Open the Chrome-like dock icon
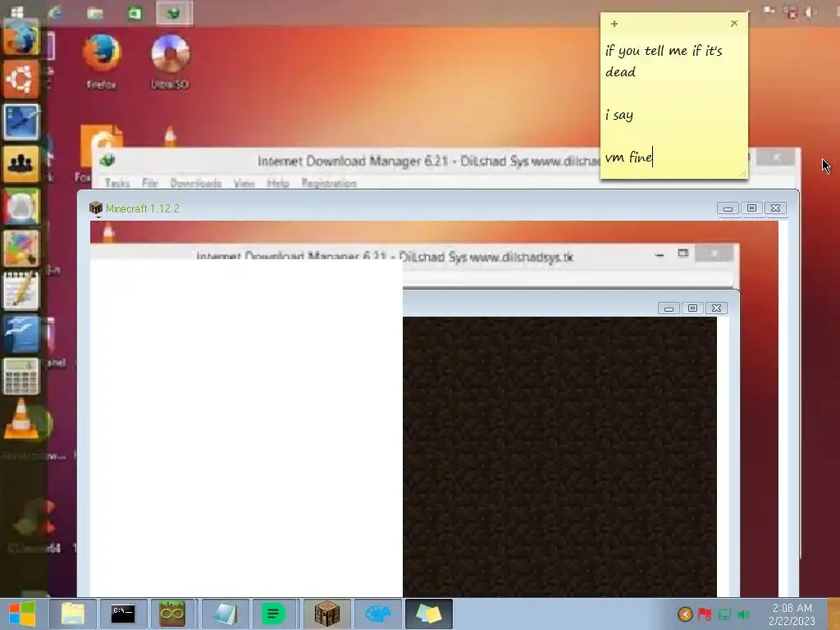 21,206
